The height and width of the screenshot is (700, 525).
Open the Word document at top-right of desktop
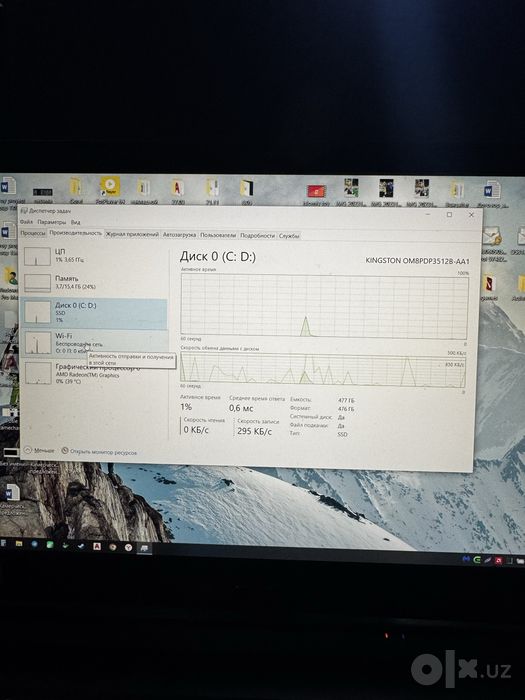pos(492,189)
